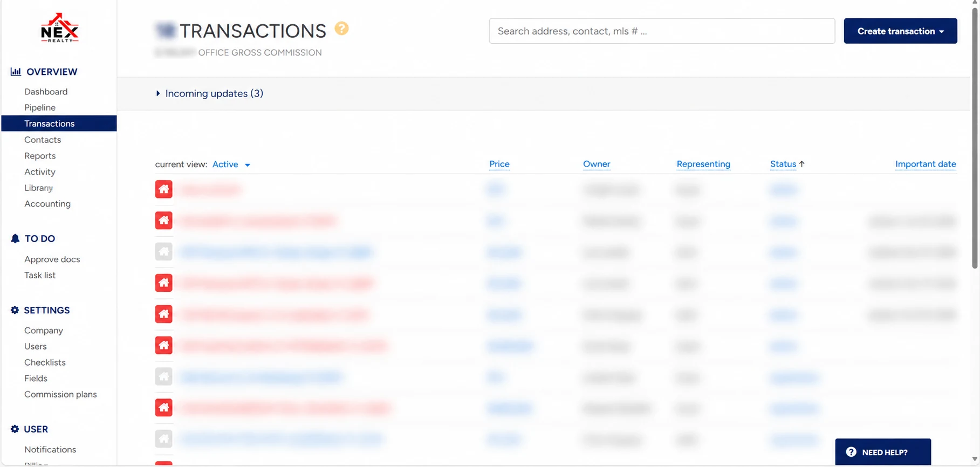Sort transactions by Price column
The height and width of the screenshot is (467, 980).
coord(499,164)
